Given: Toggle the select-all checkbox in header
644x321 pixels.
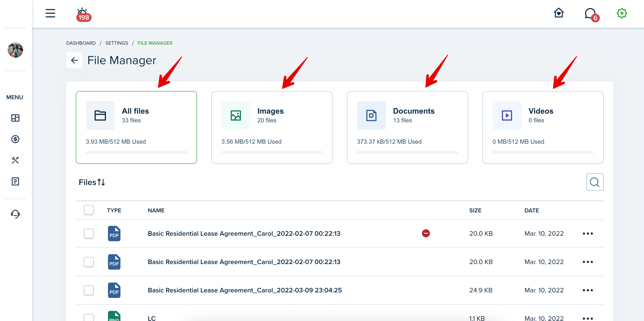Looking at the screenshot, I should point(89,210).
